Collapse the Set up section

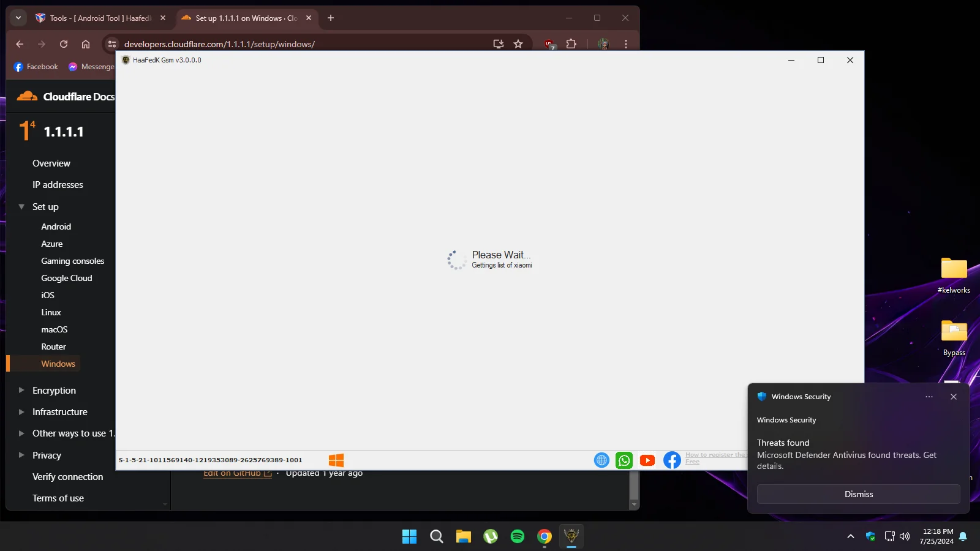(x=21, y=207)
